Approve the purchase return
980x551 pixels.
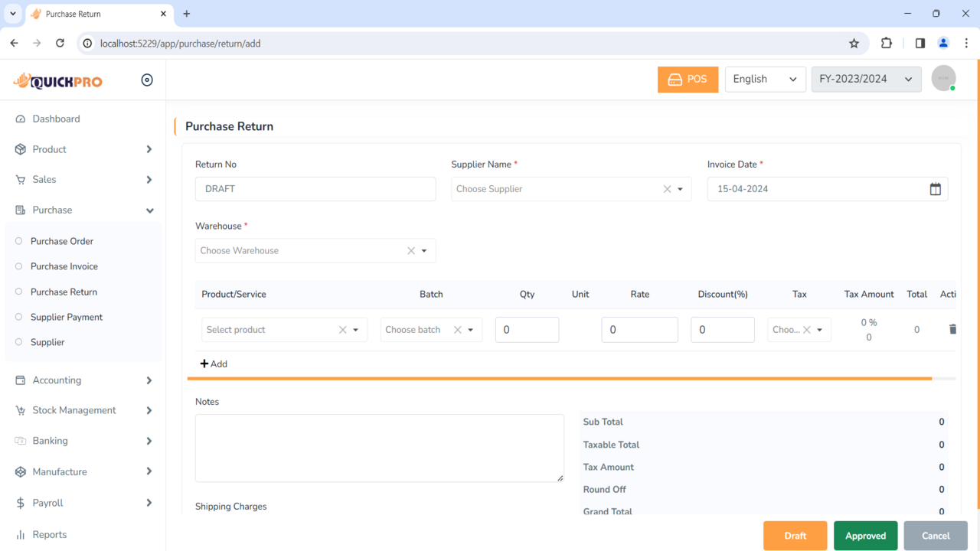pos(865,536)
